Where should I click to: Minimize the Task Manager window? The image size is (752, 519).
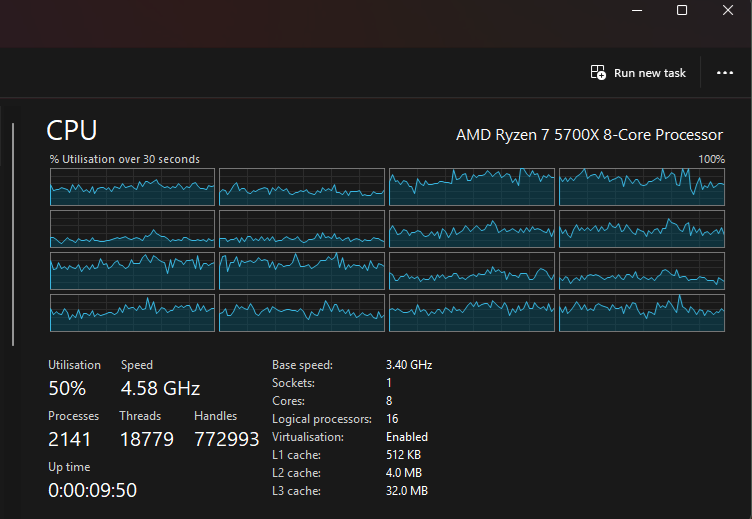(x=637, y=10)
